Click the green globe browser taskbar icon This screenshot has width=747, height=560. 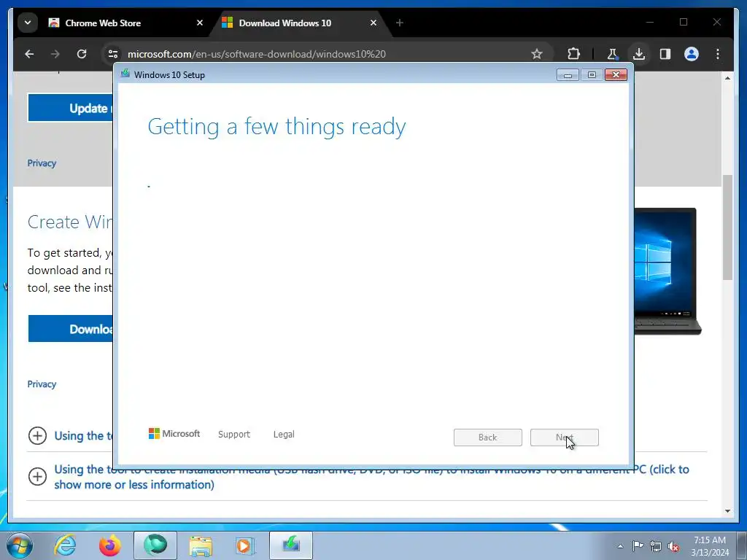coord(155,545)
